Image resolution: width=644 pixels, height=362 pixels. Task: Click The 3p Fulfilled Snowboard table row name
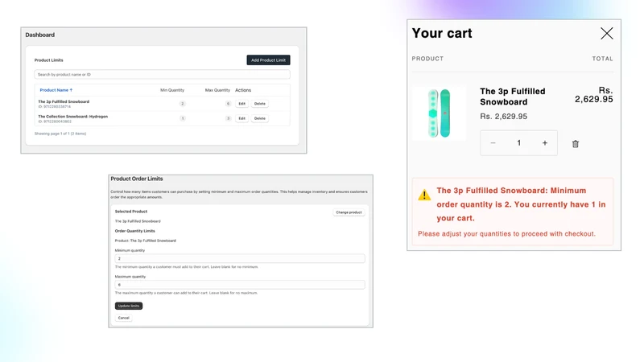click(x=64, y=101)
